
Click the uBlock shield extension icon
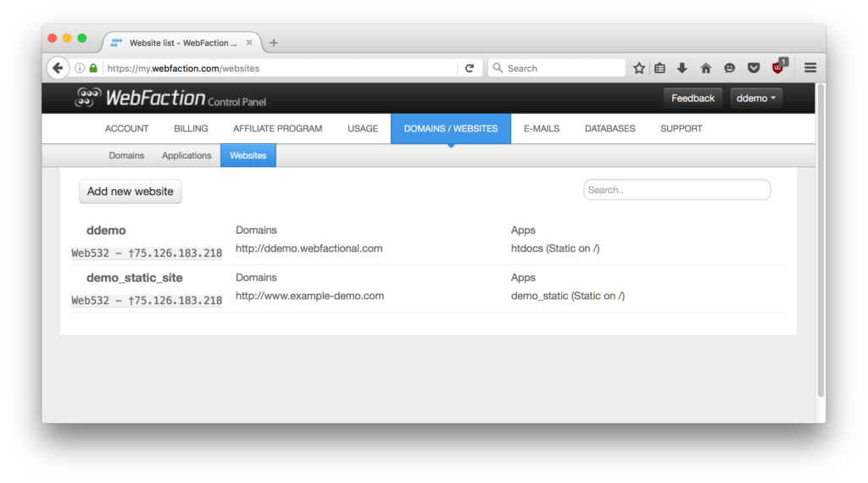click(x=778, y=67)
